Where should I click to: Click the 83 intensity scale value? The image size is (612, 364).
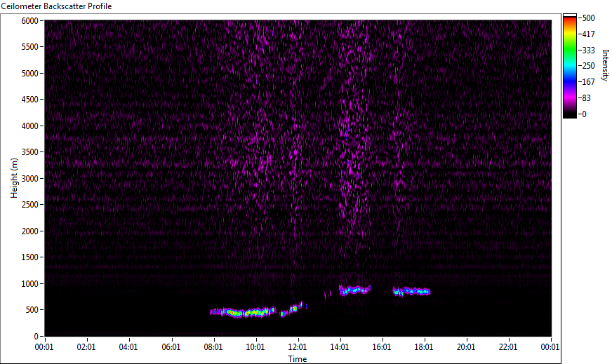click(586, 98)
